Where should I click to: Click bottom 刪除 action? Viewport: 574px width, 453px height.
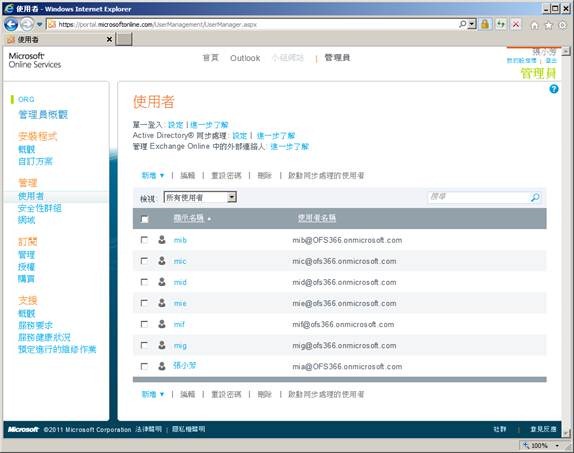[265, 394]
